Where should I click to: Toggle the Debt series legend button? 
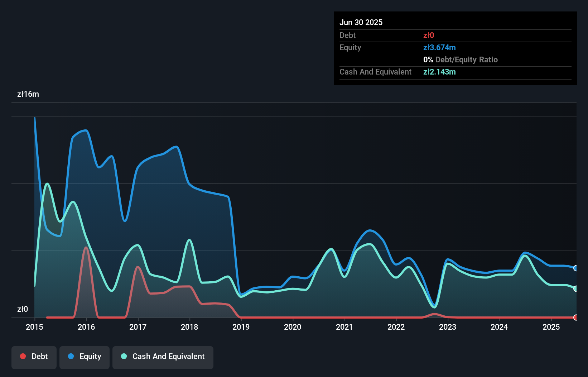tap(34, 357)
